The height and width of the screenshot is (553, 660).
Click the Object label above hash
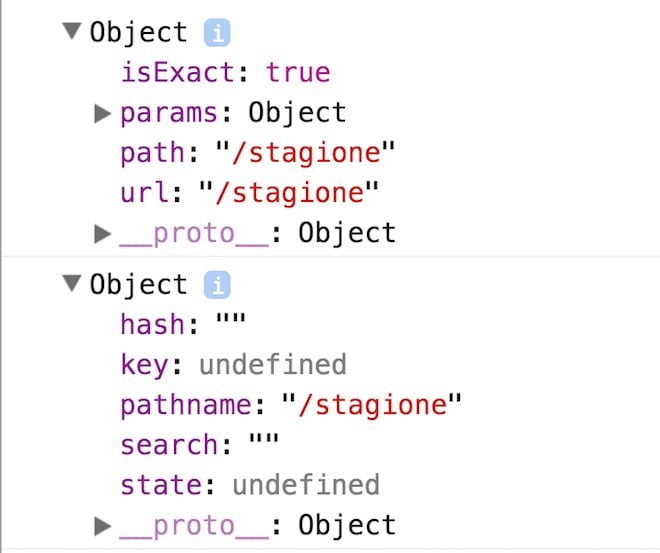[138, 285]
